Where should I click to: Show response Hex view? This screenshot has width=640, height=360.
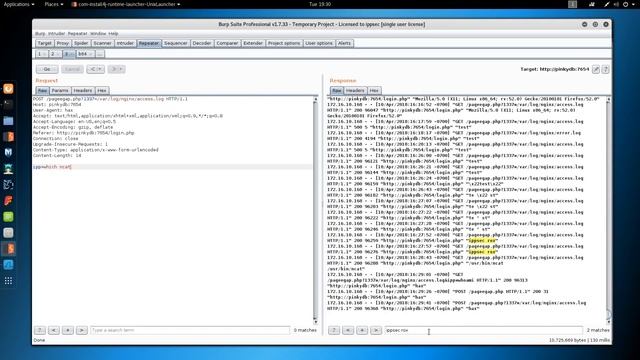(374, 91)
